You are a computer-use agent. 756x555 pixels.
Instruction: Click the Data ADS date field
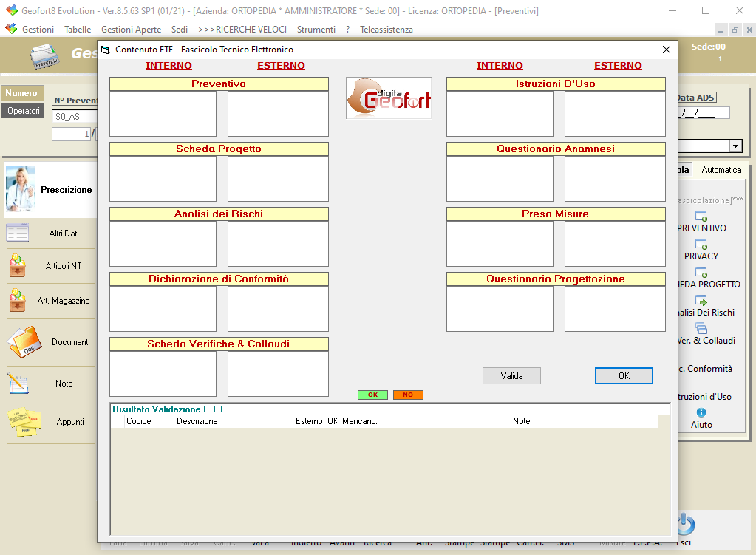click(703, 113)
